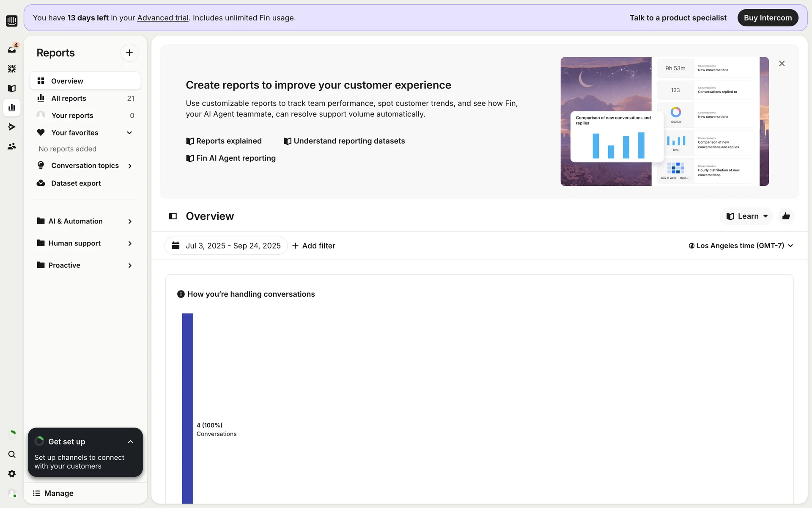812x508 pixels.
Task: Collapse Your favorites section
Action: pyautogui.click(x=129, y=133)
